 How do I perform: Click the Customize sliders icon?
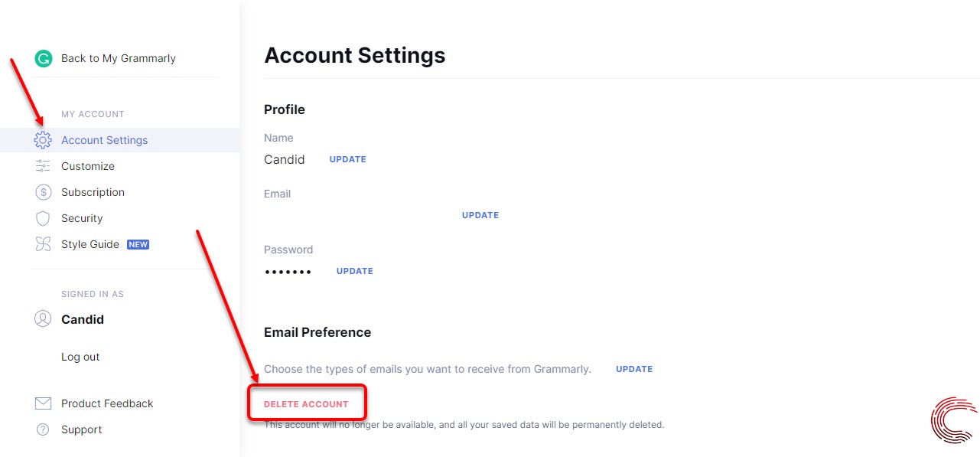(x=43, y=166)
